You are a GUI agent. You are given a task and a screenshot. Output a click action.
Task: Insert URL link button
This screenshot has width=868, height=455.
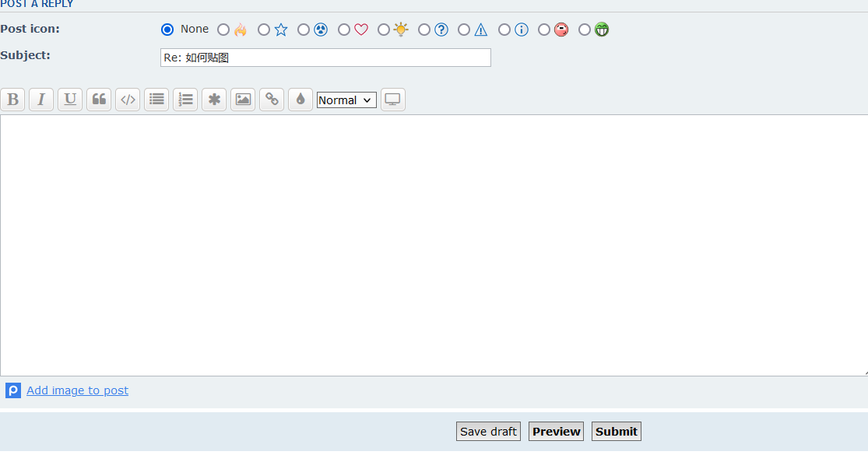[x=272, y=100]
